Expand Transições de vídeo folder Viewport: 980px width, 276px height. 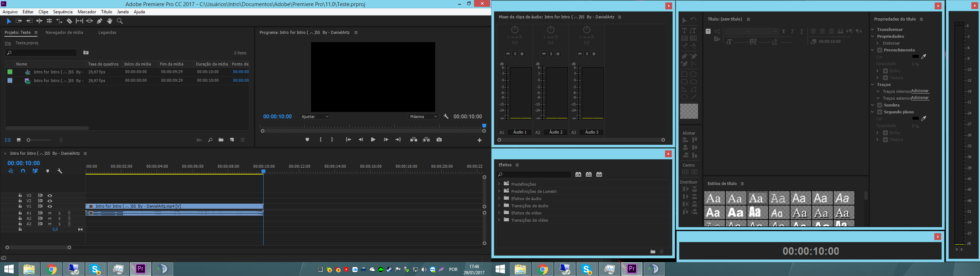499,220
